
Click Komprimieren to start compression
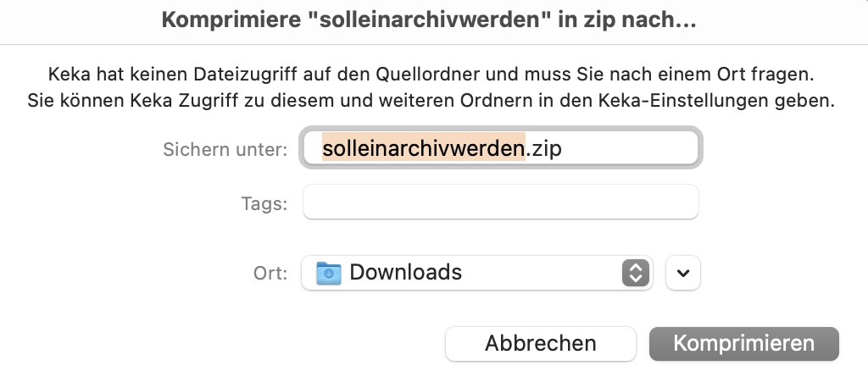pyautogui.click(x=744, y=344)
